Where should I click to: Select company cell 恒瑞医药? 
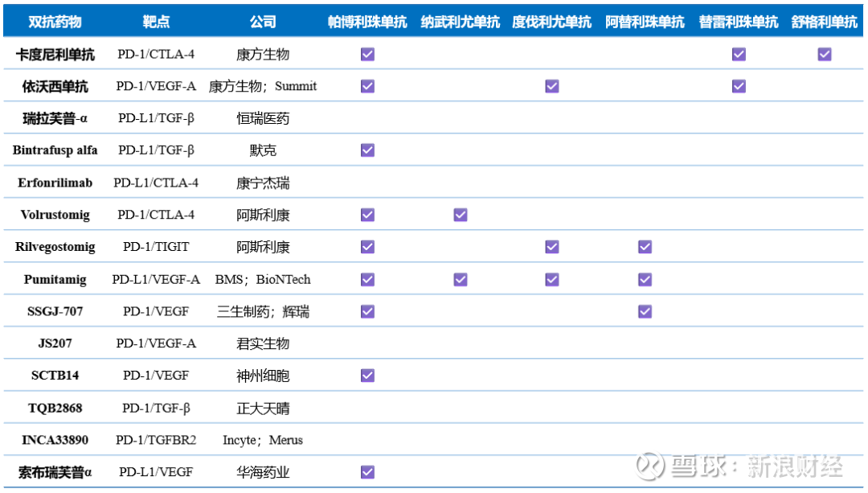(x=262, y=118)
